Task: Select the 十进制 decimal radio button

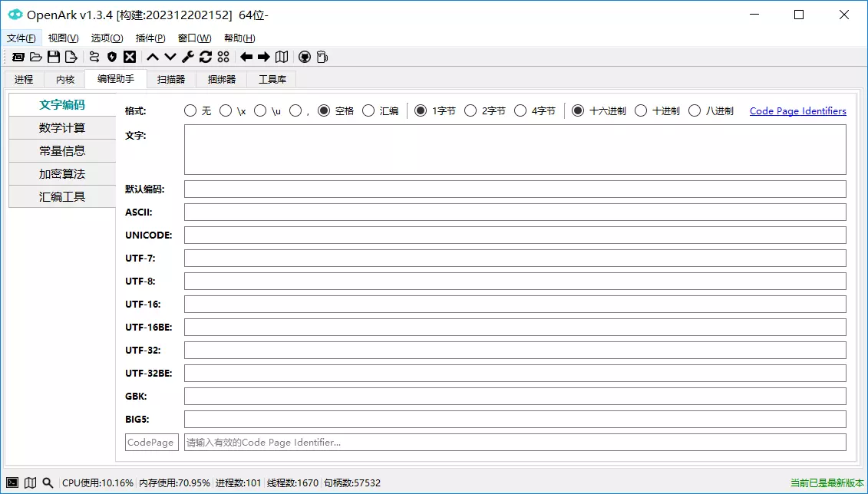Action: tap(641, 110)
